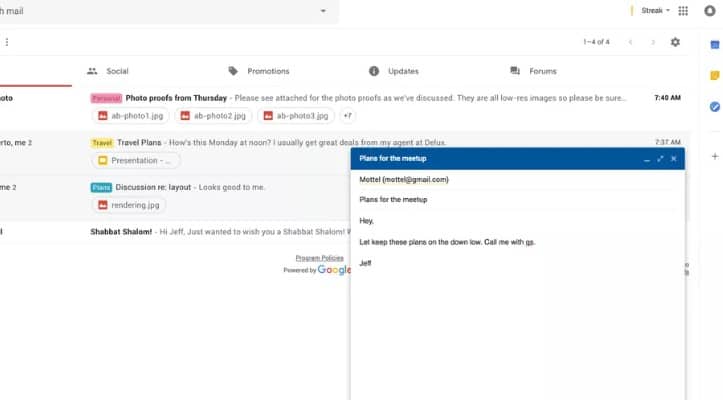The height and width of the screenshot is (400, 723).
Task: Go to the next page of emails
Action: pos(653,42)
